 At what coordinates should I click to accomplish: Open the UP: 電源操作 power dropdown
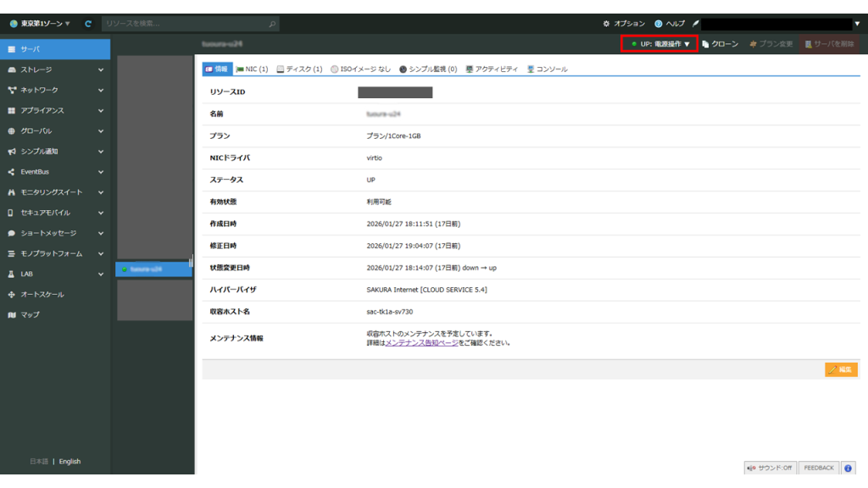(659, 44)
